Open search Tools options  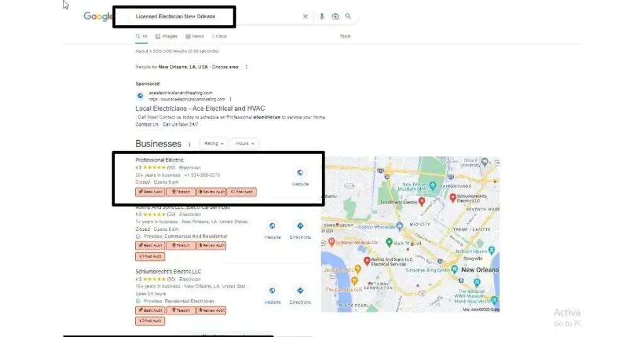pyautogui.click(x=345, y=36)
